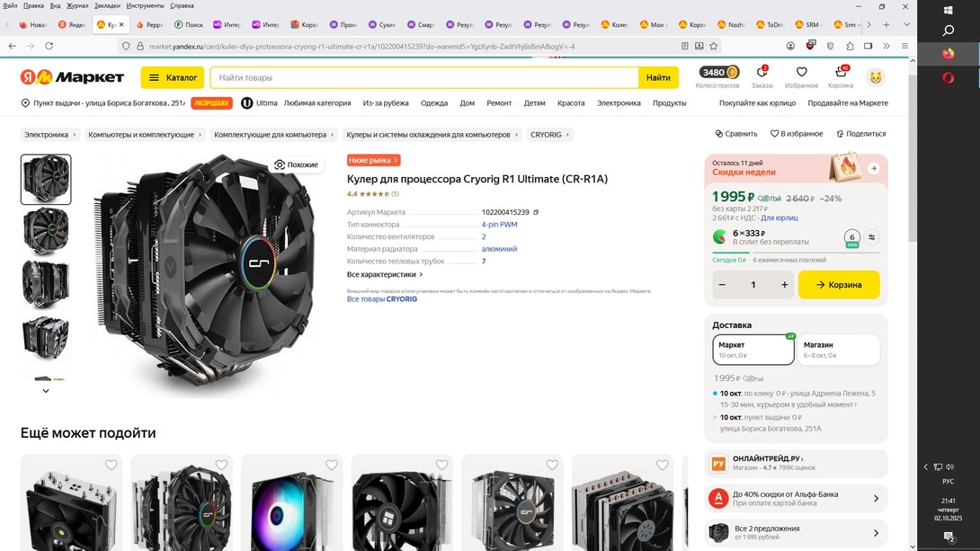The height and width of the screenshot is (551, 980).
Task: Open the Электроника category in navigation bar
Action: pos(619,103)
